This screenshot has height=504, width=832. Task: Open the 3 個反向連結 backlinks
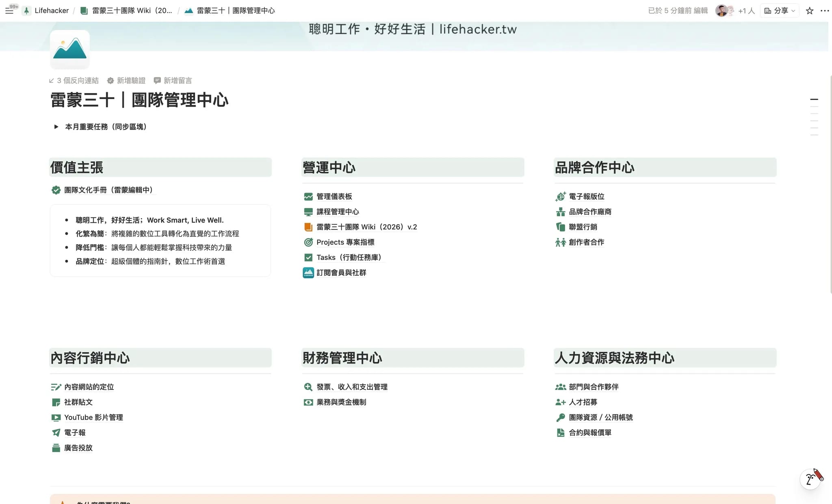coord(74,80)
